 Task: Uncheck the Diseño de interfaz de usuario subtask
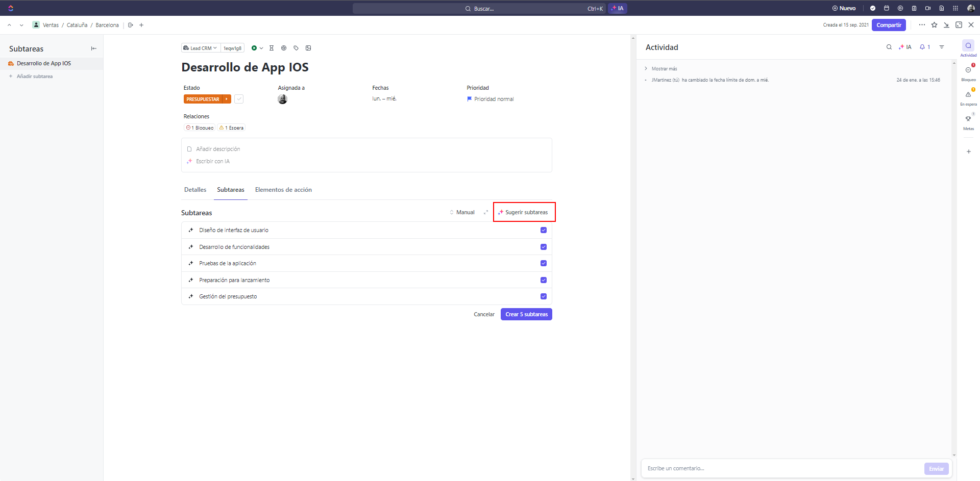pos(544,230)
